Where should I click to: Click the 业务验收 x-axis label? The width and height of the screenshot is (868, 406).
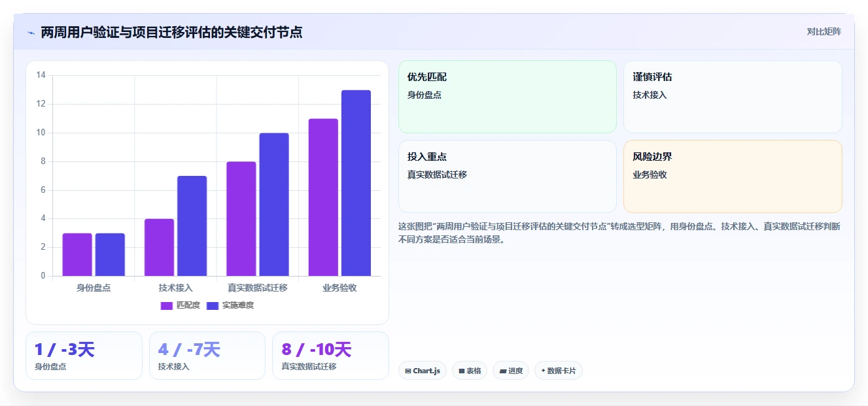(x=339, y=288)
